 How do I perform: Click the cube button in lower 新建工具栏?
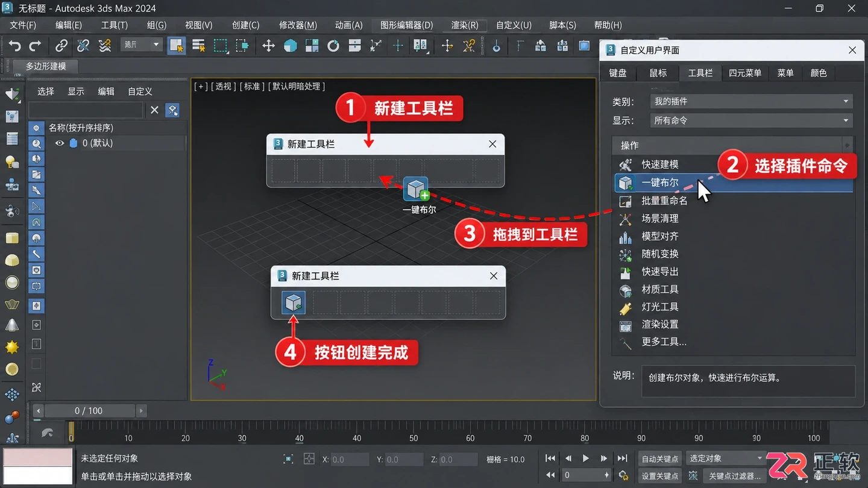[294, 302]
